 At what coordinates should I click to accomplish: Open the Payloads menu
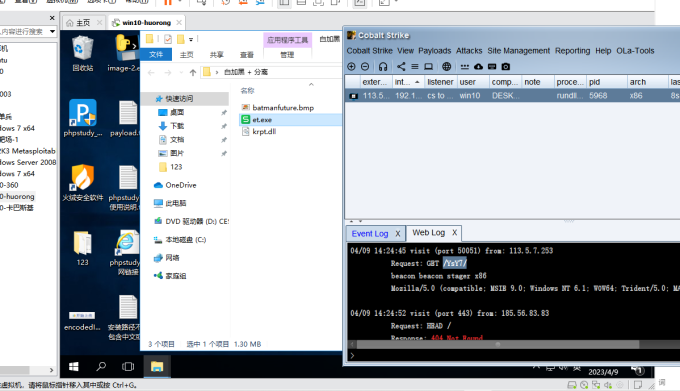[435, 51]
